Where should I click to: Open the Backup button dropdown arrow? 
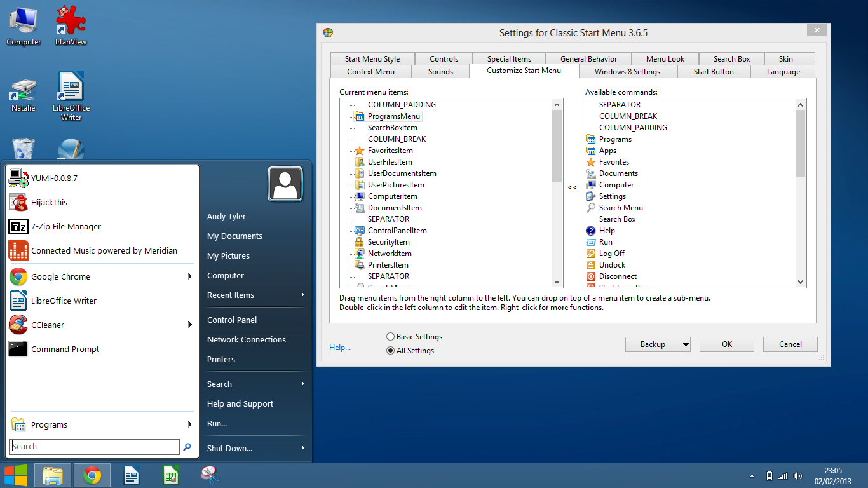(686, 344)
